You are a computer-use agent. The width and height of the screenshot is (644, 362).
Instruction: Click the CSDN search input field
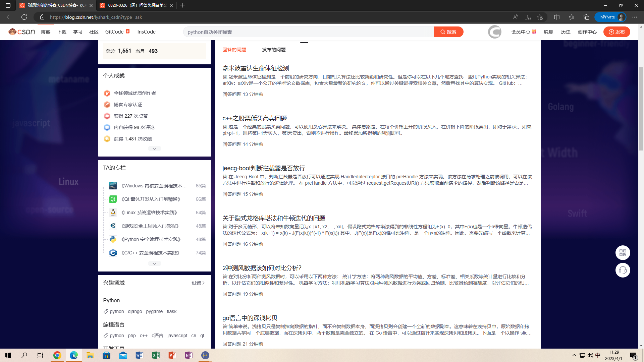pyautogui.click(x=309, y=32)
